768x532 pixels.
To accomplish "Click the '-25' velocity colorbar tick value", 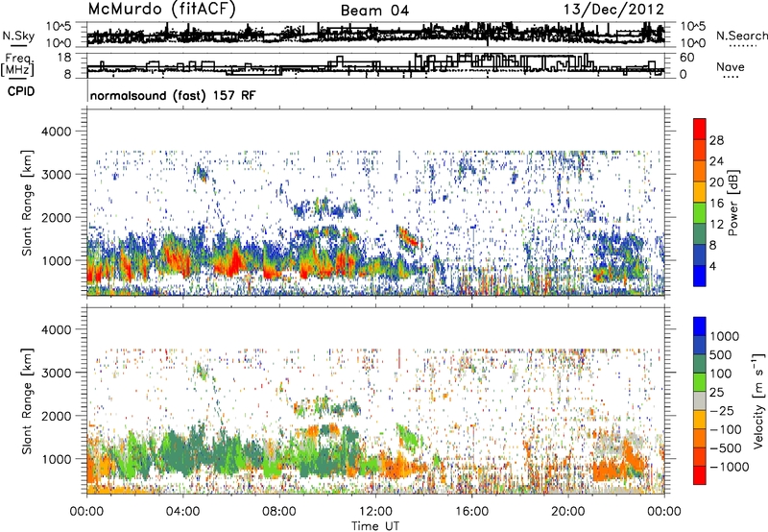I will point(722,411).
